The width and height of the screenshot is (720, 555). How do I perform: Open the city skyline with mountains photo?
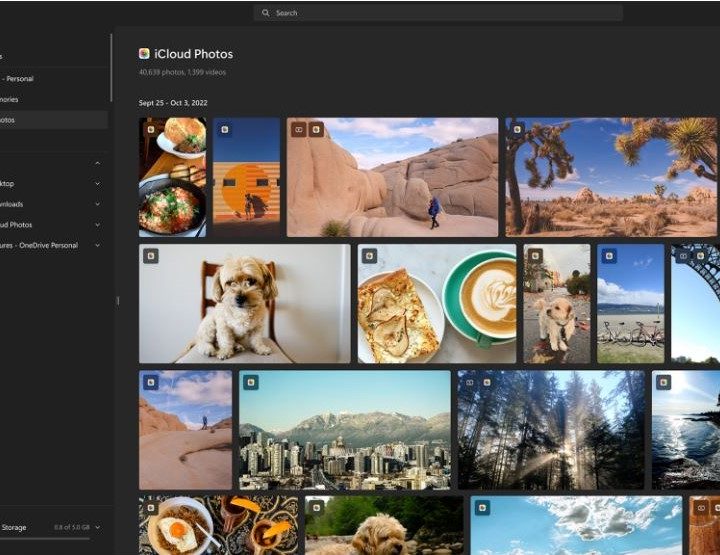pos(345,430)
